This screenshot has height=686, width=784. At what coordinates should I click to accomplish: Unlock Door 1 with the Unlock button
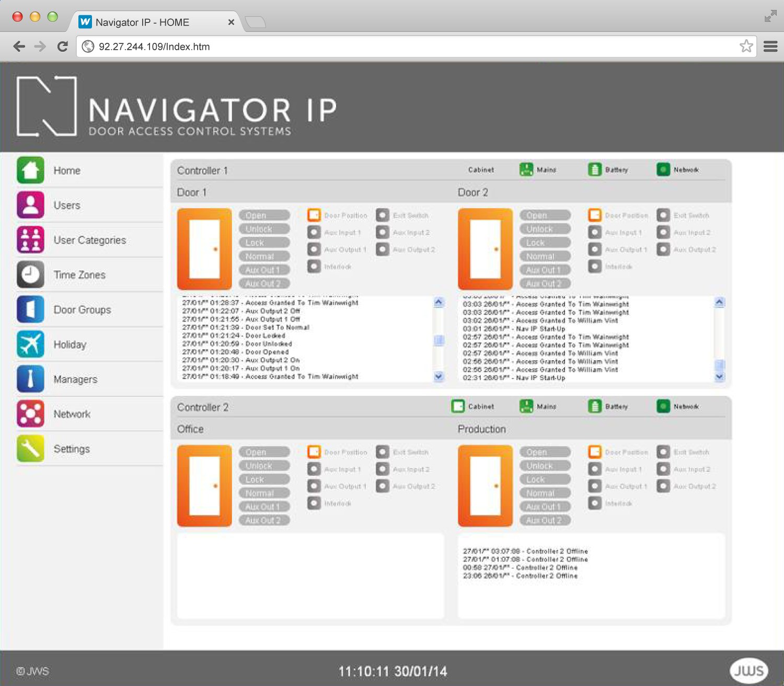[264, 229]
